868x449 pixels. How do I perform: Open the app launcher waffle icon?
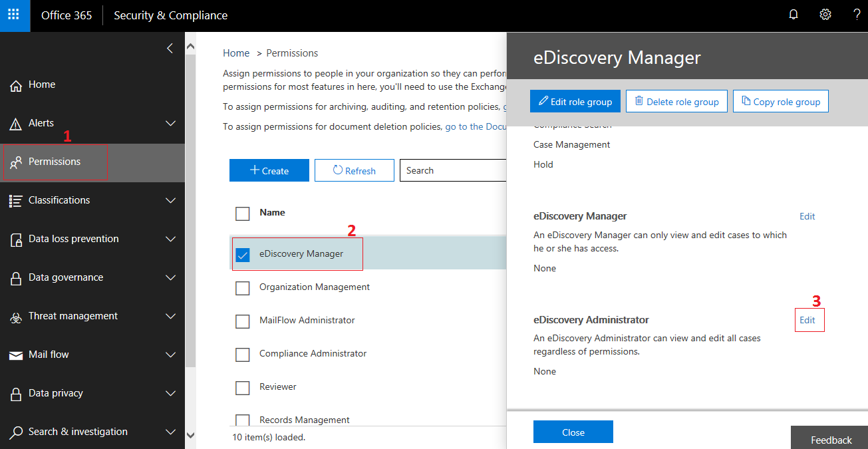coord(14,15)
